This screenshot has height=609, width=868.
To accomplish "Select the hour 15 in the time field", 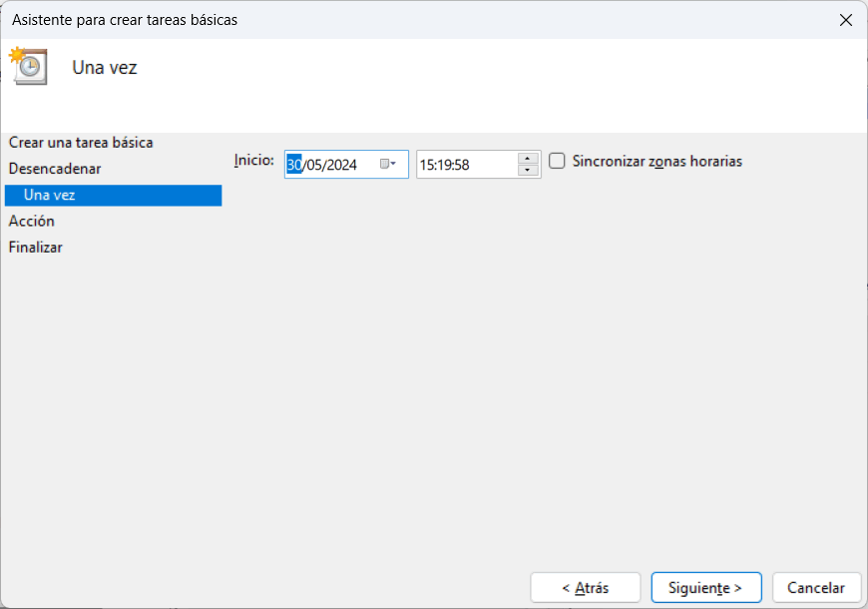I will coord(427,165).
